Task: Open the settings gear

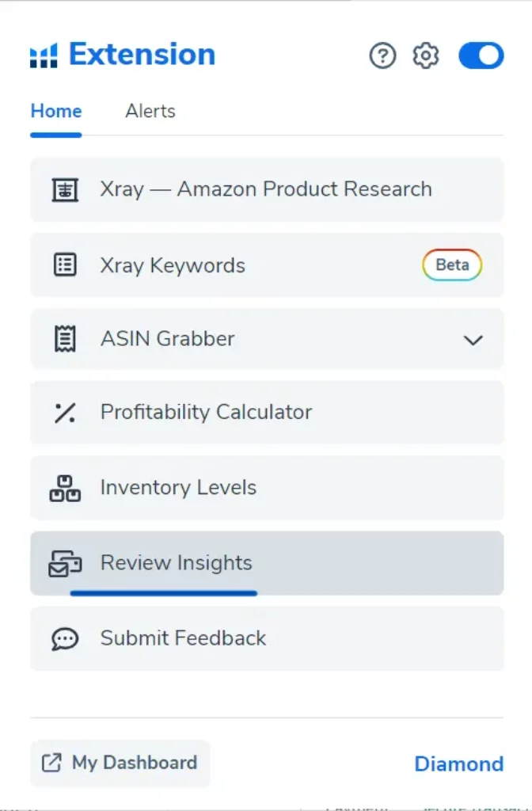Action: click(x=425, y=56)
